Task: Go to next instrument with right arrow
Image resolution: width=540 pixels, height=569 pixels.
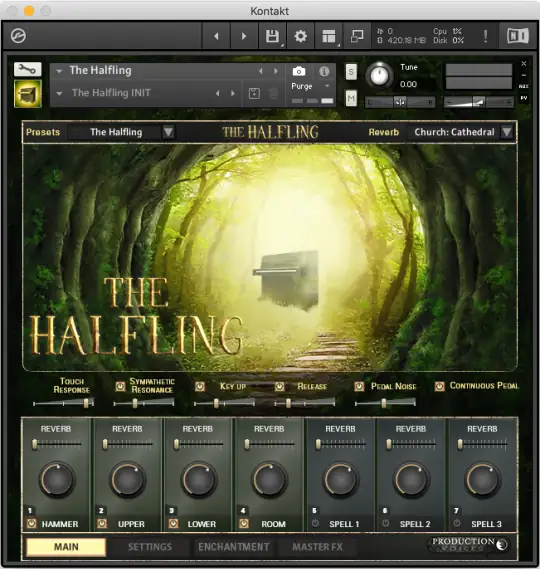Action: pos(244,36)
